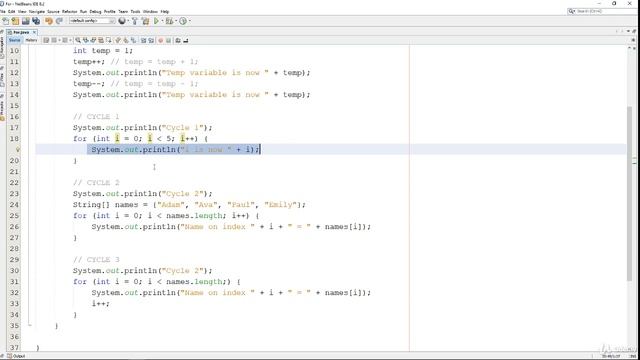Viewport: 640px width, 360px height.
Task: Click the red Start Macro Recording icon
Action: pyautogui.click(x=161, y=40)
